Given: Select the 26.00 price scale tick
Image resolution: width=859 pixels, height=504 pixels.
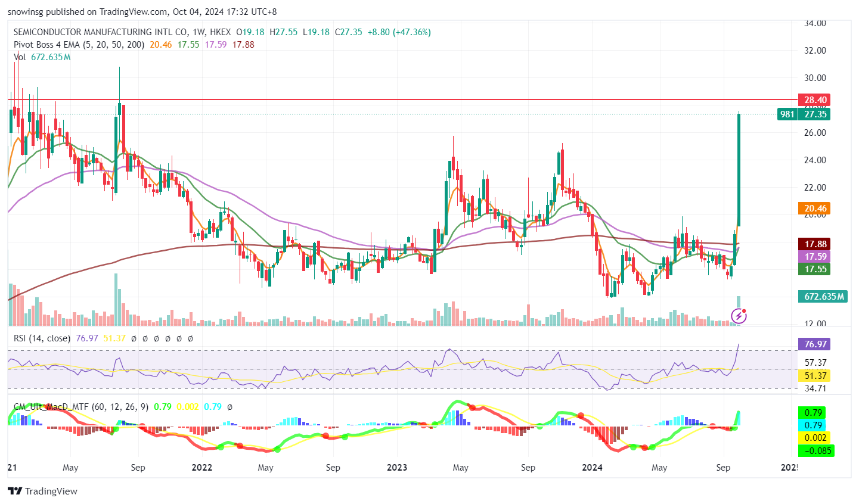Looking at the screenshot, I should pyautogui.click(x=815, y=133).
